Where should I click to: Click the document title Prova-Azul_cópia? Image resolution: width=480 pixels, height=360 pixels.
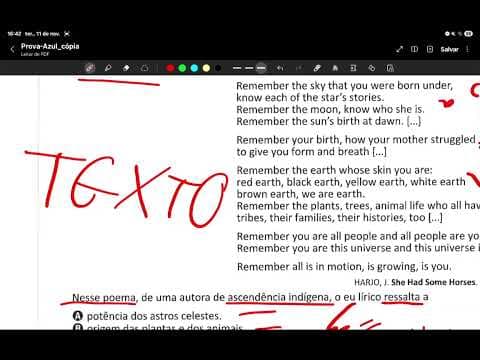pyautogui.click(x=50, y=46)
